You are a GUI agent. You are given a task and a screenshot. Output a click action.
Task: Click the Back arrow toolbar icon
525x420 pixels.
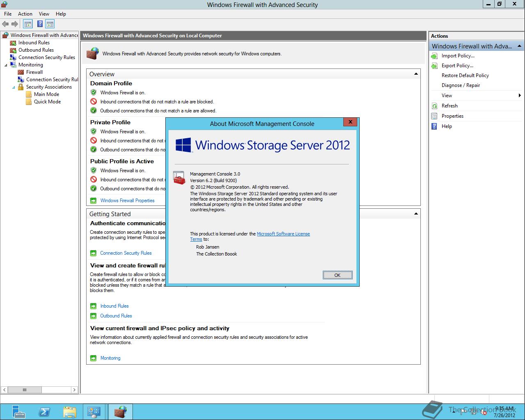(x=5, y=24)
